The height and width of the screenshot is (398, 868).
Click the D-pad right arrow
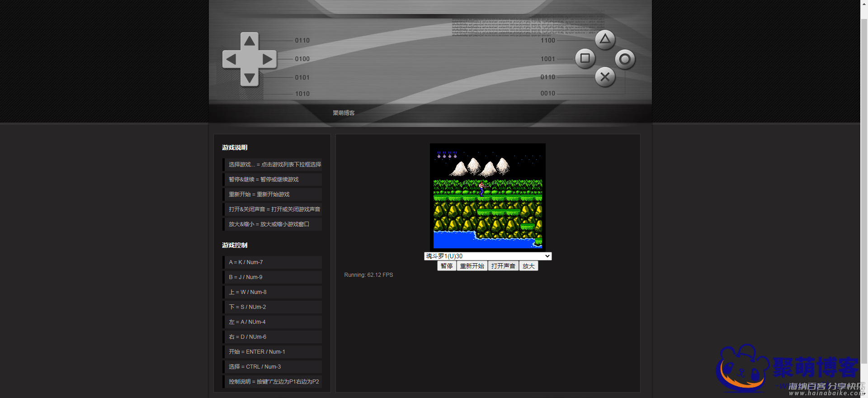pos(268,59)
